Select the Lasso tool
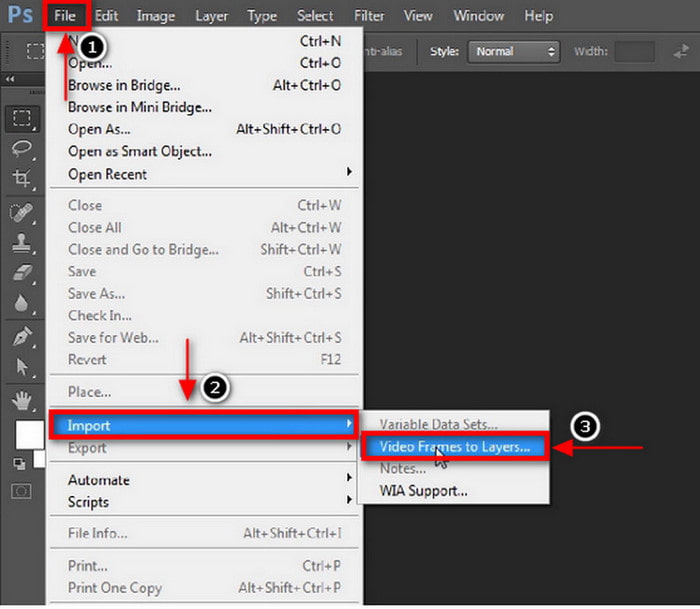The image size is (700, 609). coord(22,149)
